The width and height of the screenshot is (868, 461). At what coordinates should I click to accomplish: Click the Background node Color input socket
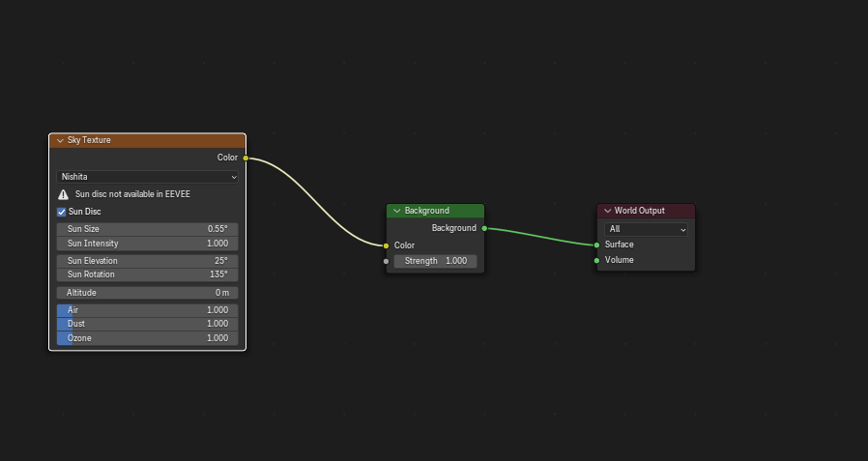click(x=387, y=245)
